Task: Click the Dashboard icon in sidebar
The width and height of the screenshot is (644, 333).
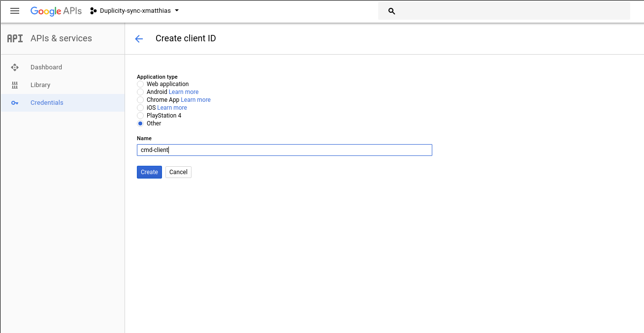Action: tap(15, 67)
